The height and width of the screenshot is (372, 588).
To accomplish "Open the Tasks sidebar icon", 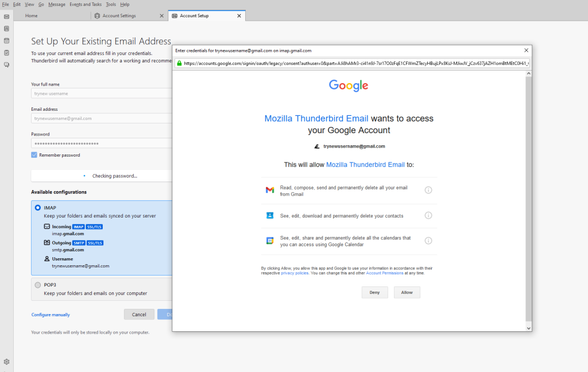I will [x=6, y=53].
